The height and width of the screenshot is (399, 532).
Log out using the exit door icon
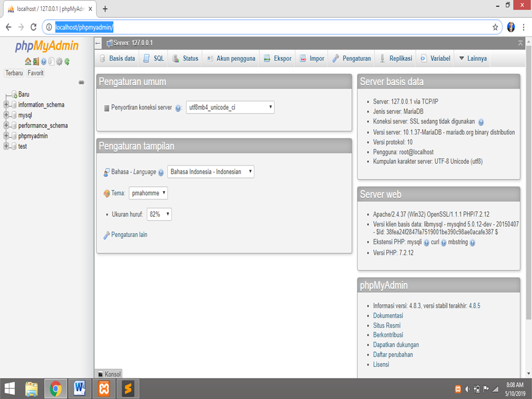[35, 62]
